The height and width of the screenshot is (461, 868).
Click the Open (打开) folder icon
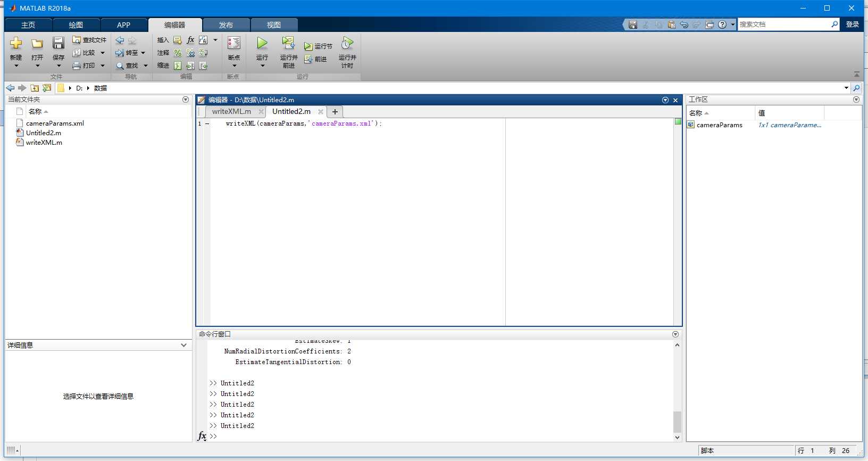click(37, 43)
